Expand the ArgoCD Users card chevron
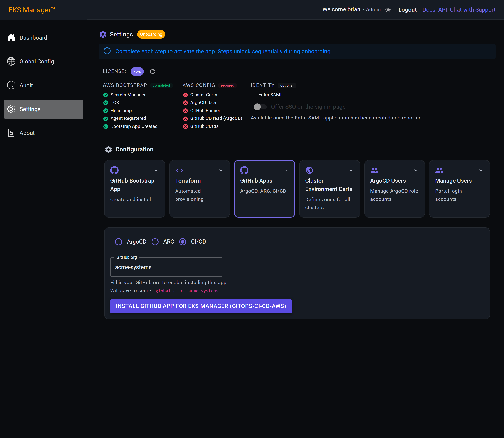The width and height of the screenshot is (504, 438). (416, 170)
